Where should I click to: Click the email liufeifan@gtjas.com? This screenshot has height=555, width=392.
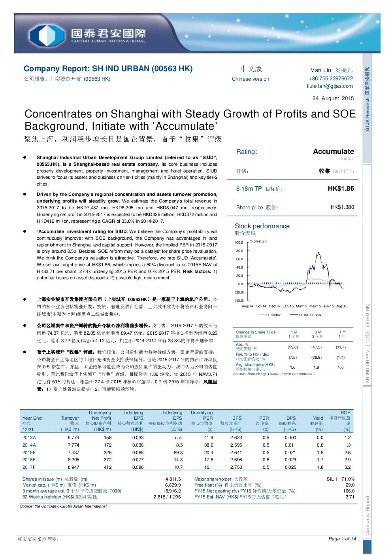pyautogui.click(x=330, y=86)
